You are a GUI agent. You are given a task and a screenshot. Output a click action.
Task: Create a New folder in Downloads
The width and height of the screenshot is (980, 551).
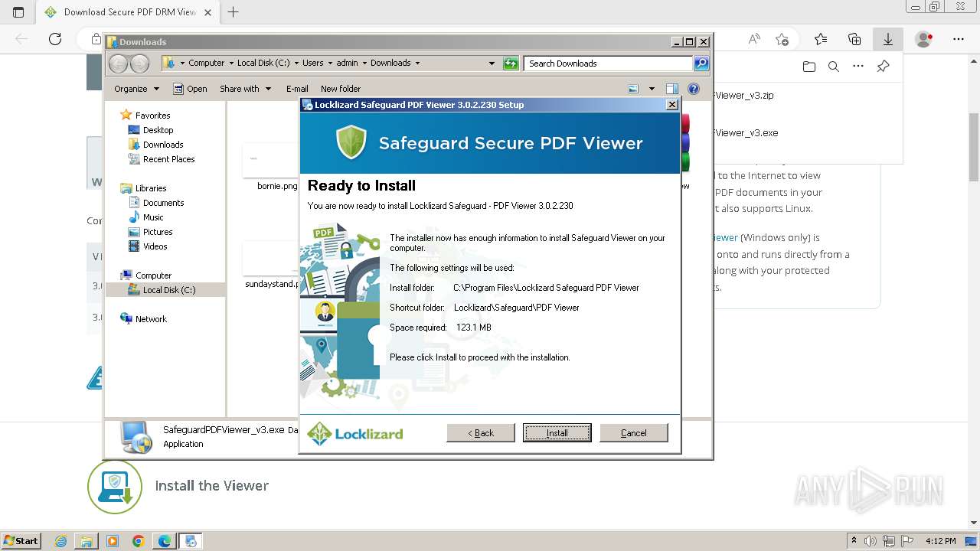[341, 89]
